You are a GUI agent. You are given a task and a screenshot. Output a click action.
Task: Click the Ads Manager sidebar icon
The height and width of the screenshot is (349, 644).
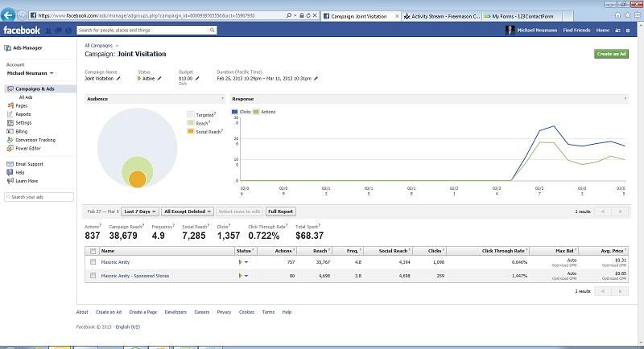(7, 48)
